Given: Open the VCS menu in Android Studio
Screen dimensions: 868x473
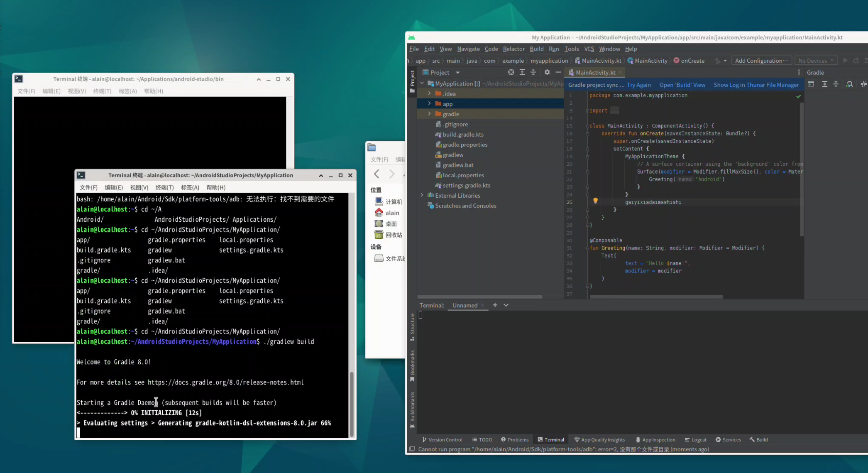Looking at the screenshot, I should (x=589, y=49).
